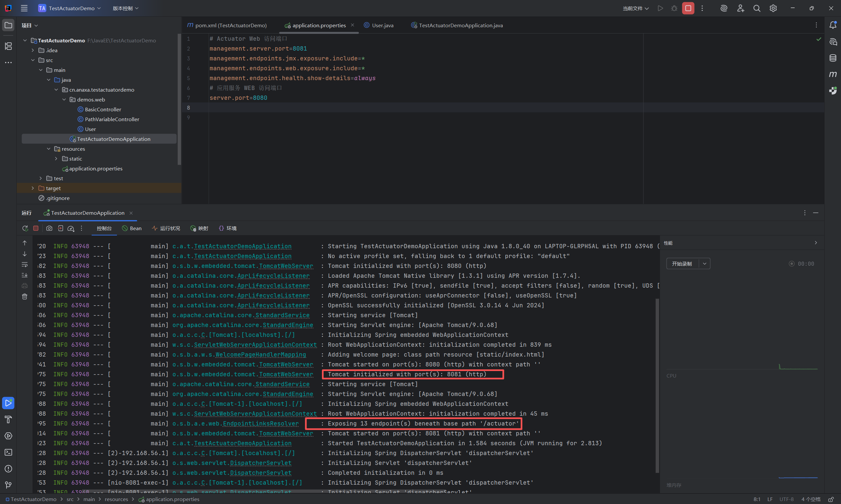Click the TomcatWebServer link in the 8081 log line
The image size is (841, 504).
pyautogui.click(x=286, y=374)
